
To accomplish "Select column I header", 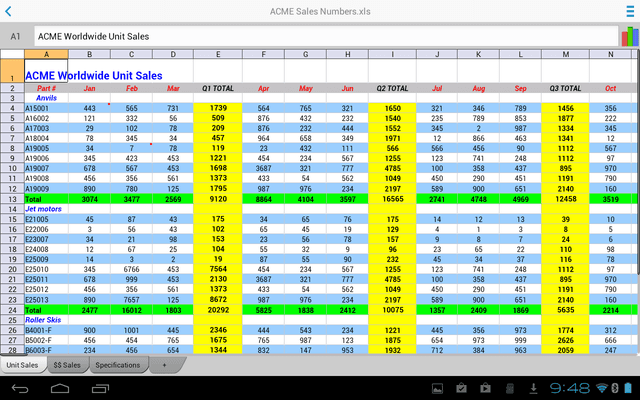I will pos(392,54).
